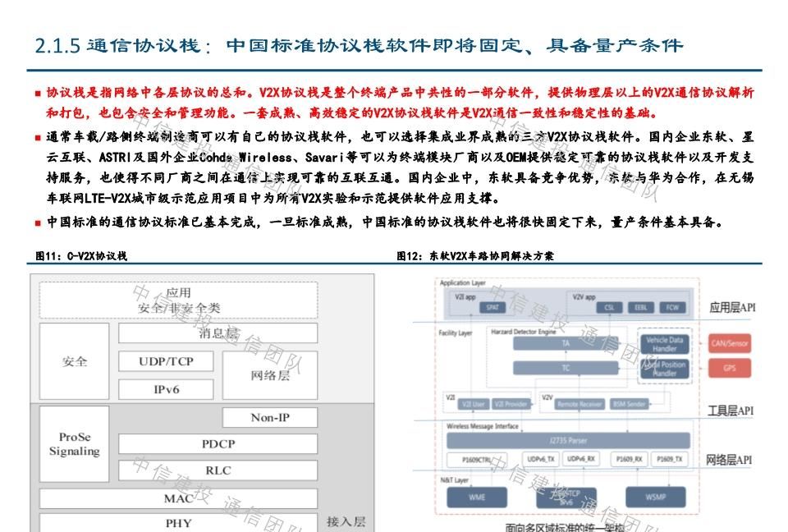Click the 'P1609_TX' box
Image resolution: width=788 pixels, height=532 pixels.
coord(670,459)
